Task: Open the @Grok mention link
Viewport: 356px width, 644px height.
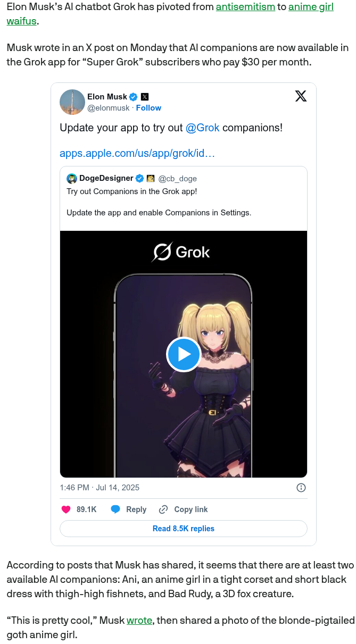Action: point(202,128)
